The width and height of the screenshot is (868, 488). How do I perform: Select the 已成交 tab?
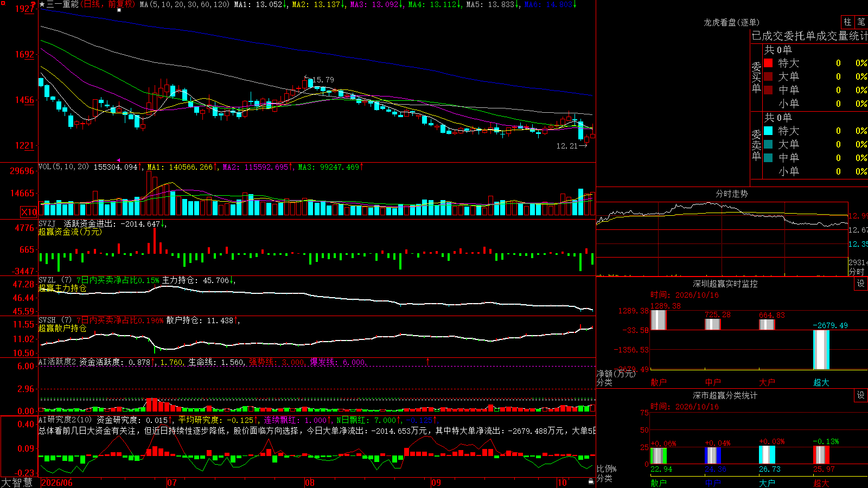768,36
